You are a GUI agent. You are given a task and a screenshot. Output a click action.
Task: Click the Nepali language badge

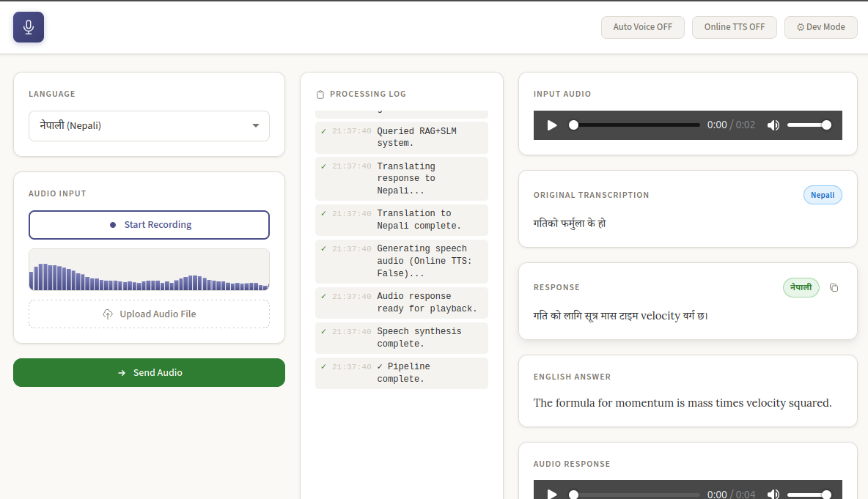click(823, 194)
